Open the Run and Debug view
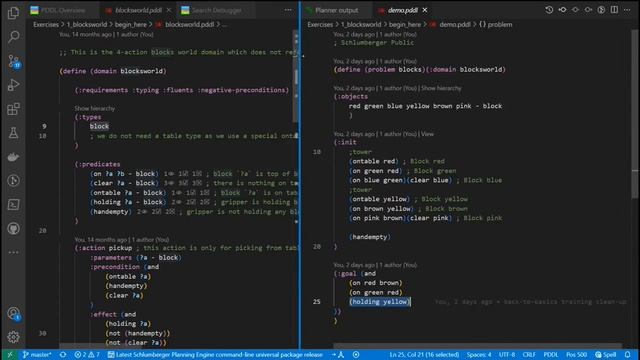640x360 pixels. pos(13,85)
